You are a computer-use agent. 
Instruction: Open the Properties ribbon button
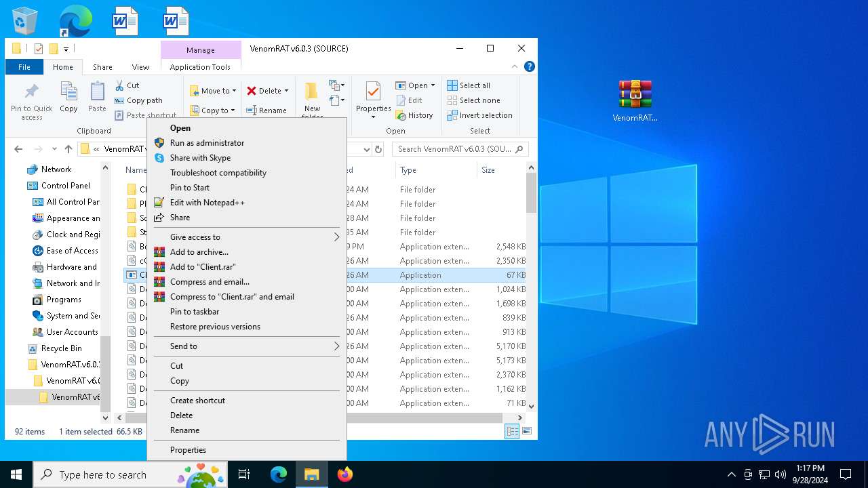coord(373,100)
